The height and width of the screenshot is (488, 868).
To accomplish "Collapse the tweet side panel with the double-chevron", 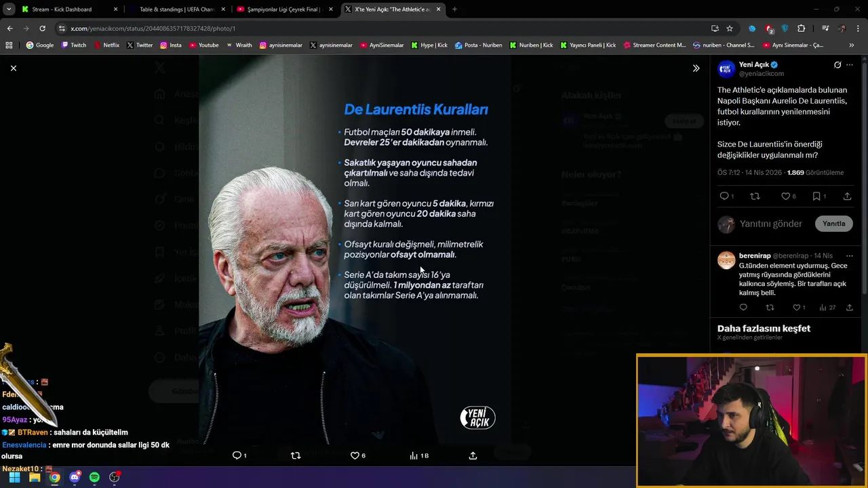I will click(696, 68).
